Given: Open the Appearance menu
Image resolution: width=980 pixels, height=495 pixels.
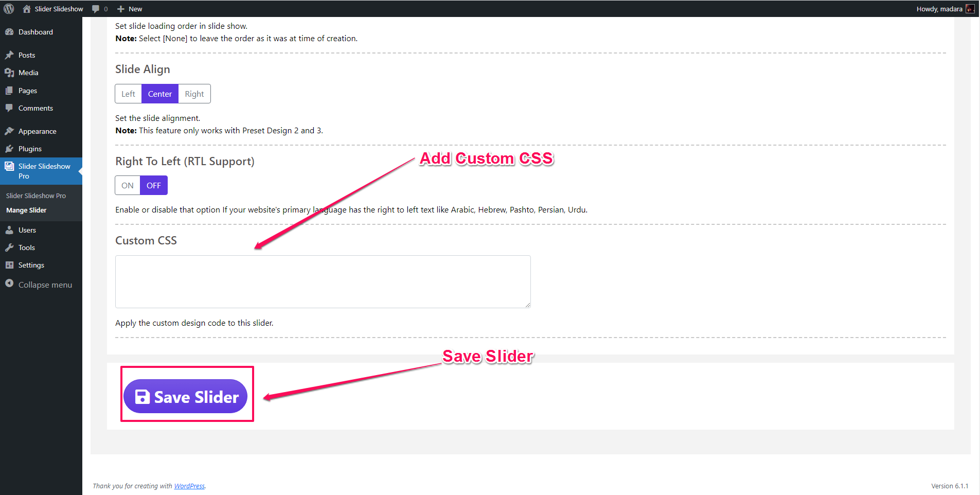Looking at the screenshot, I should (x=41, y=131).
